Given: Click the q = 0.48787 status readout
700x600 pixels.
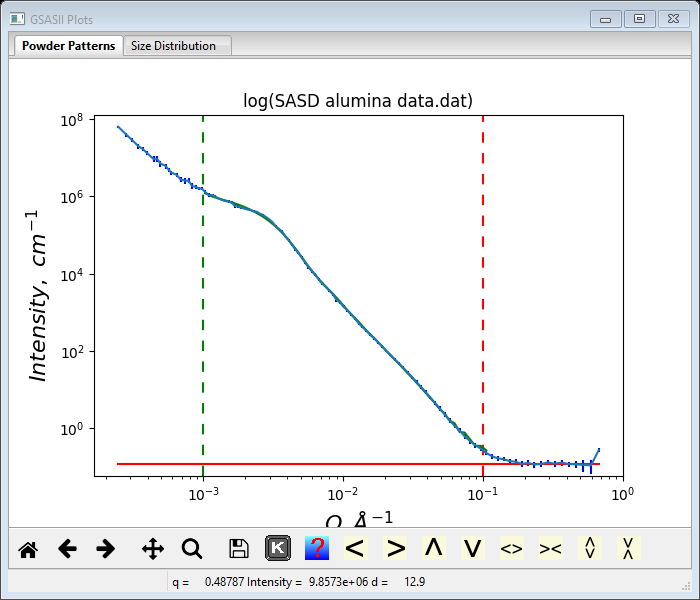Looking at the screenshot, I should (208, 582).
